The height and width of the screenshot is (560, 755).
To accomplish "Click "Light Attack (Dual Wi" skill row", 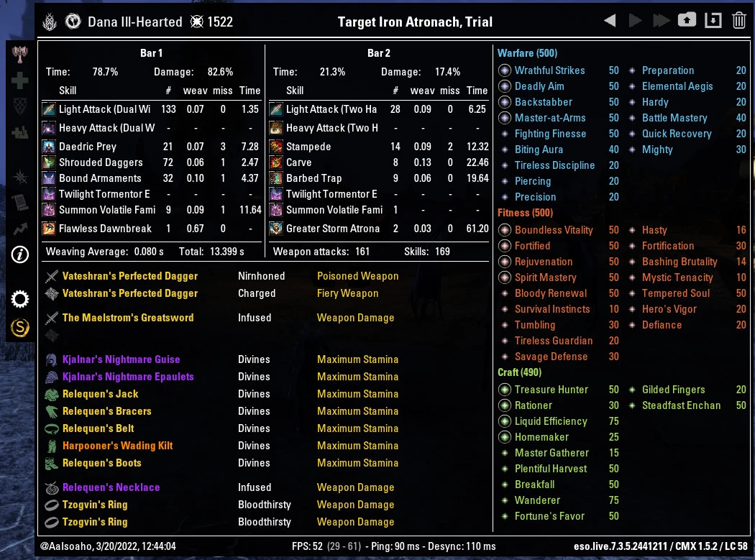I will click(x=151, y=109).
